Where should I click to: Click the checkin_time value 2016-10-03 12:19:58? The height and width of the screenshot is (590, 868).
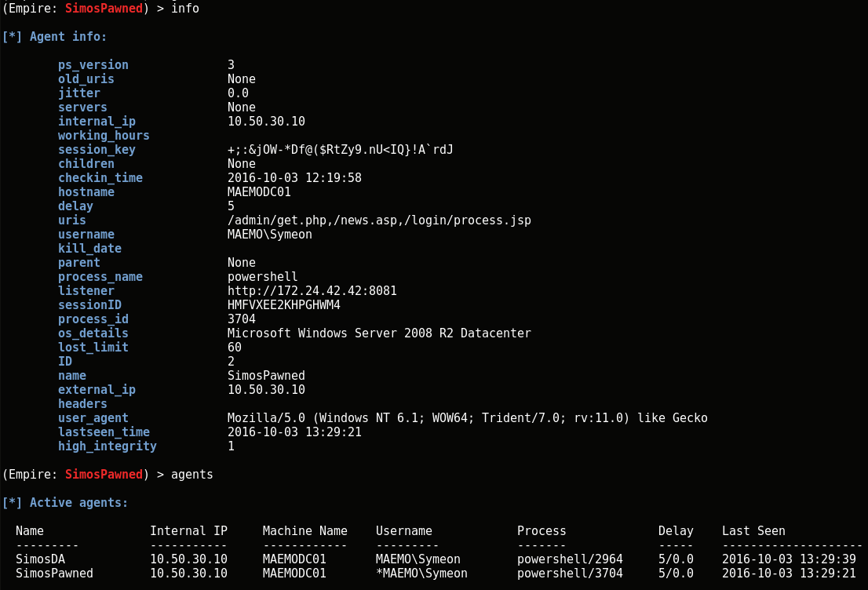pos(294,178)
